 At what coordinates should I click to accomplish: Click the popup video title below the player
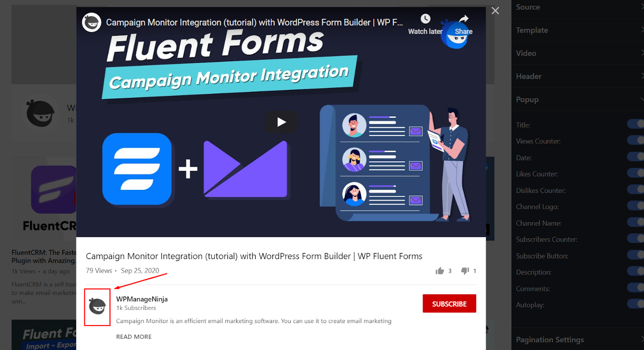click(x=254, y=256)
